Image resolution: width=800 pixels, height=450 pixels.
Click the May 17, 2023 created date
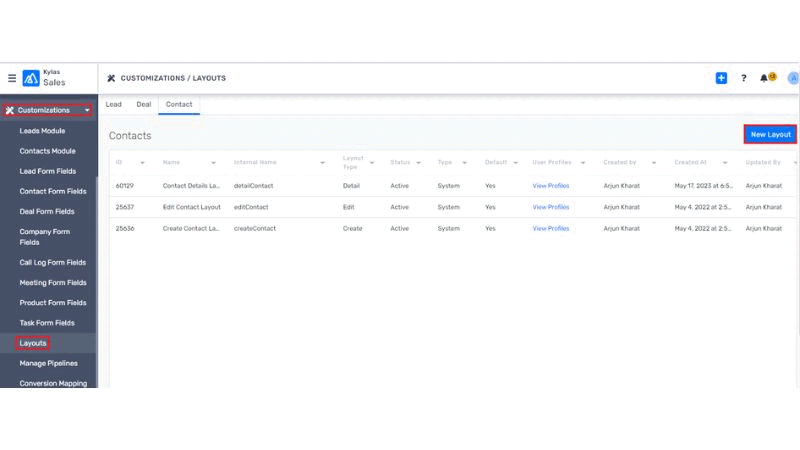703,186
